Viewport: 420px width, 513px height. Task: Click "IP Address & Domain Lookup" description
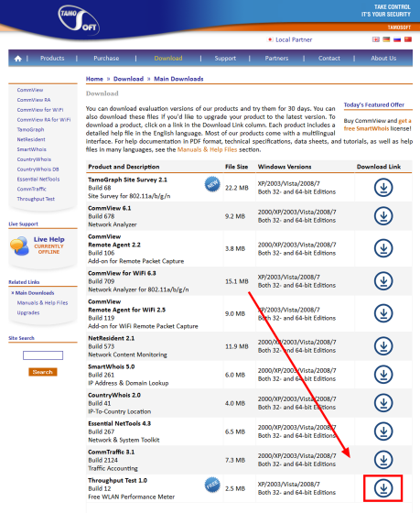[128, 383]
